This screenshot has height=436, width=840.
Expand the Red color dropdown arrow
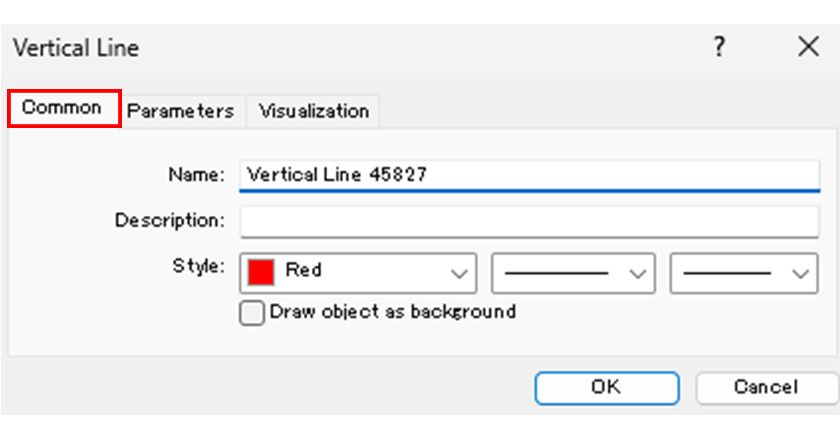[459, 272]
